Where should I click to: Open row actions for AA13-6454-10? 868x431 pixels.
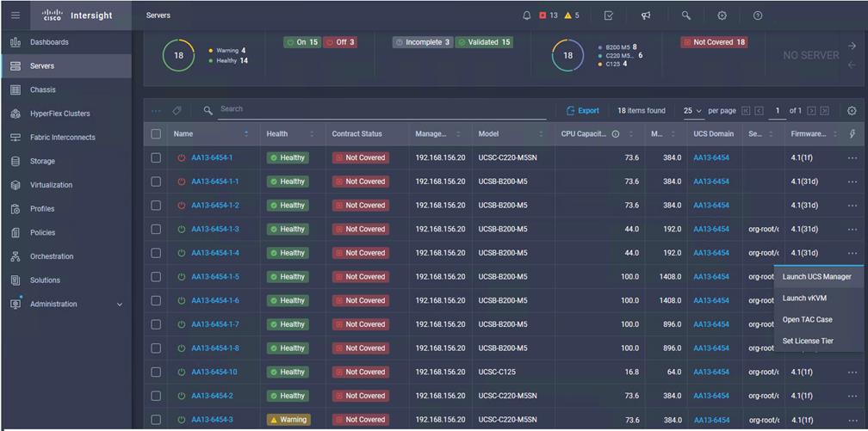click(852, 372)
